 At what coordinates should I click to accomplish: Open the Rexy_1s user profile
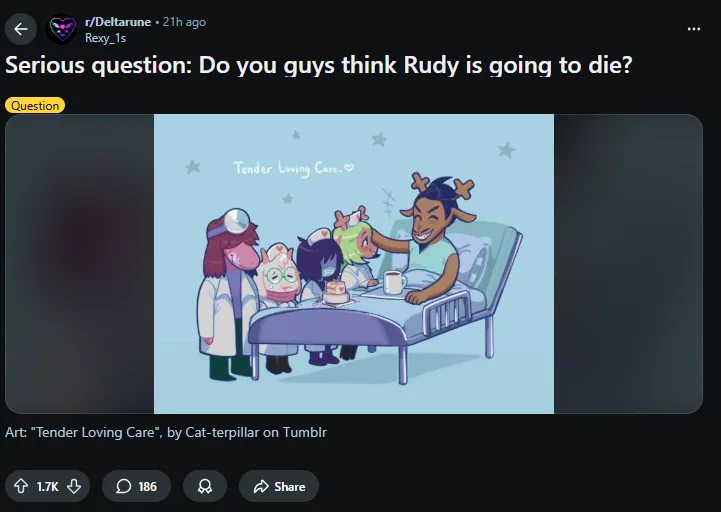pyautogui.click(x=106, y=37)
